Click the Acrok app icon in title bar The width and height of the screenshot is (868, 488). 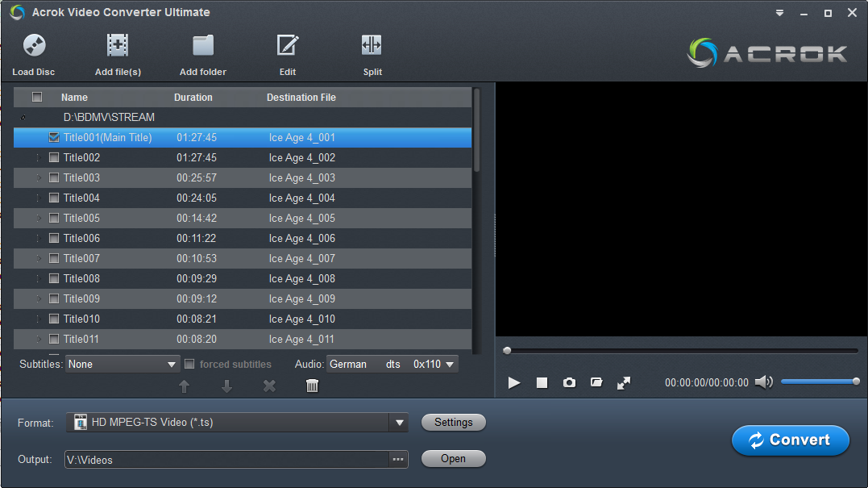[x=17, y=12]
